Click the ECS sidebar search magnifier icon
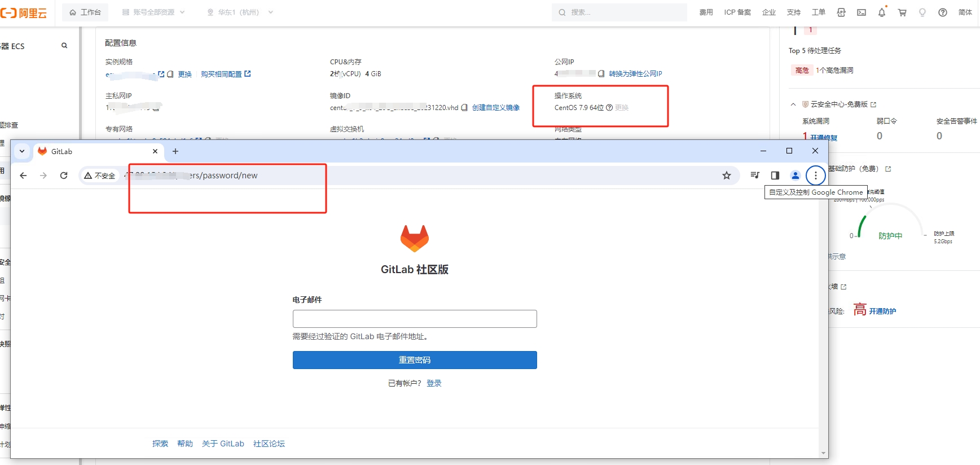This screenshot has width=980, height=465. tap(64, 46)
